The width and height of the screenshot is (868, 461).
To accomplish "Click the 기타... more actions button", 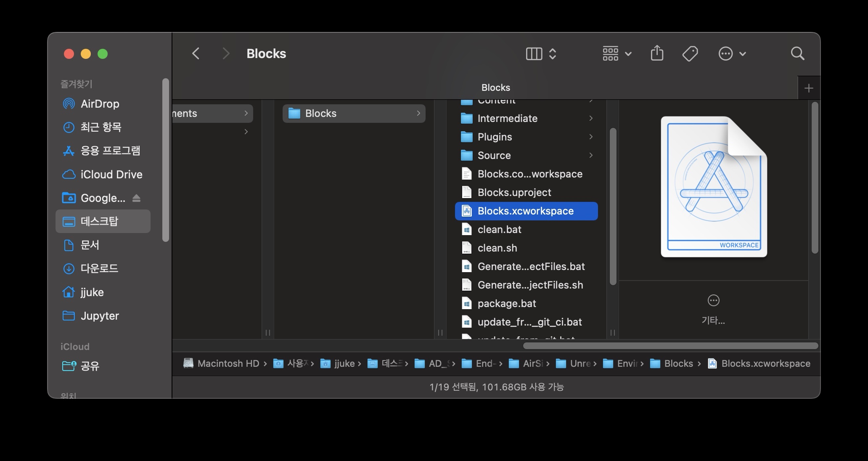I will coord(713,310).
